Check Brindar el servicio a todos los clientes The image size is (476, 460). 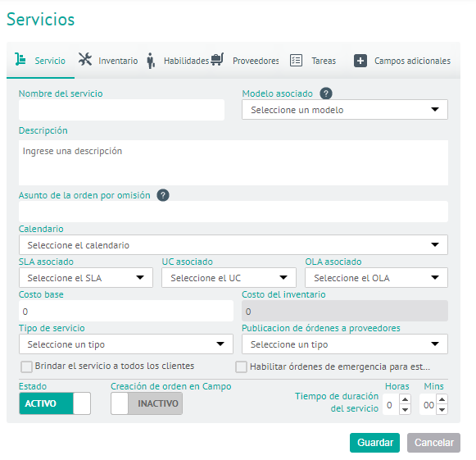coord(27,367)
